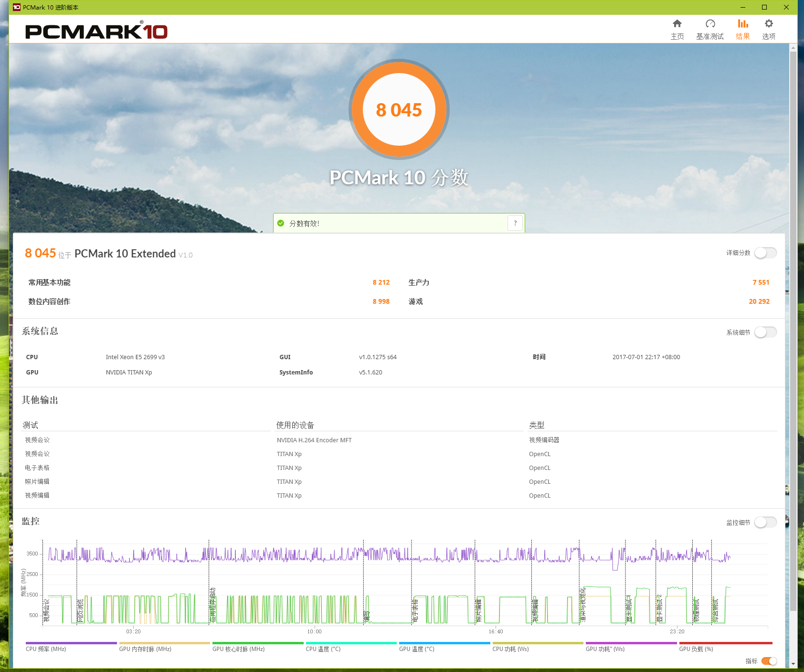Screen dimensions: 804x672
Task: Turn on the 系统细节 toggle
Action: point(765,332)
